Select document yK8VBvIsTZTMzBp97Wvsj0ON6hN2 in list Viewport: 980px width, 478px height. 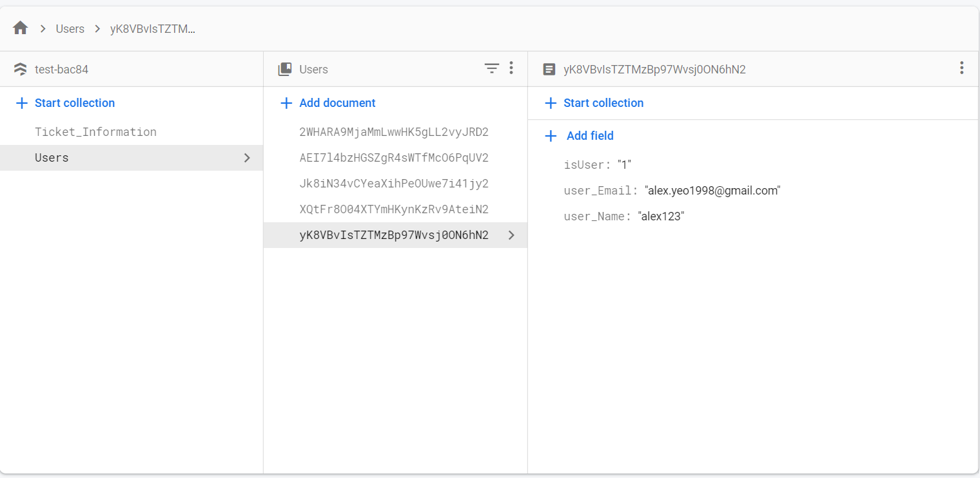tap(395, 235)
